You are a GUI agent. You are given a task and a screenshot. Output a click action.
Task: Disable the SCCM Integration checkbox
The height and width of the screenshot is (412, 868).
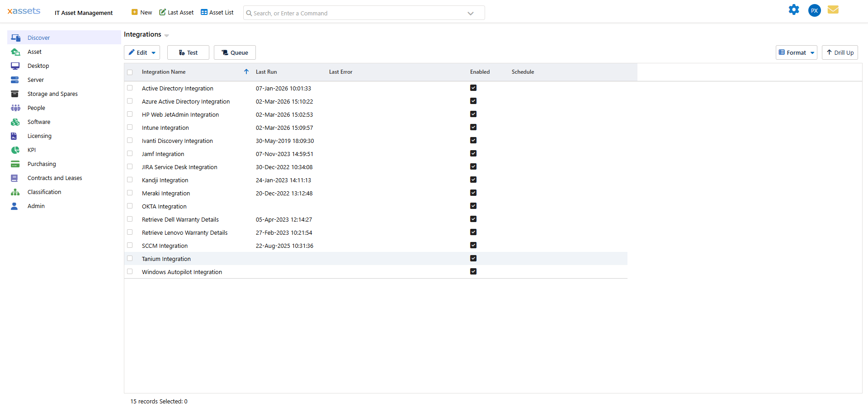473,245
